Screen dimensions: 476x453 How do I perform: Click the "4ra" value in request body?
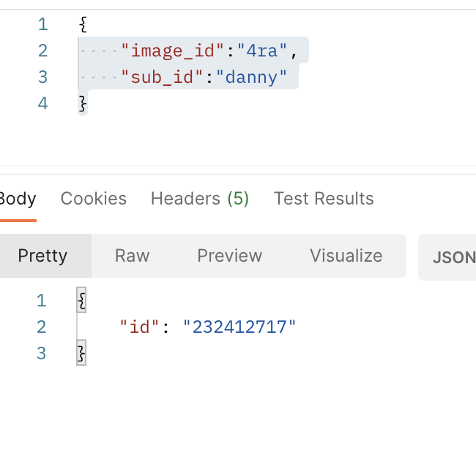click(261, 51)
